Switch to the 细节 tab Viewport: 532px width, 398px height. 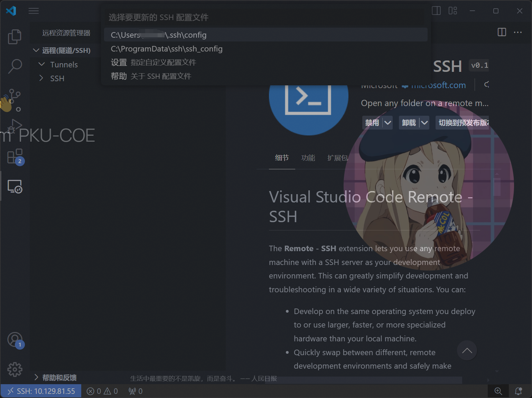[x=282, y=158]
